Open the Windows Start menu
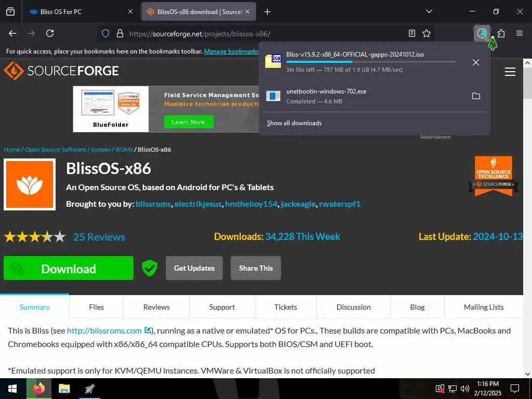 (x=12, y=389)
